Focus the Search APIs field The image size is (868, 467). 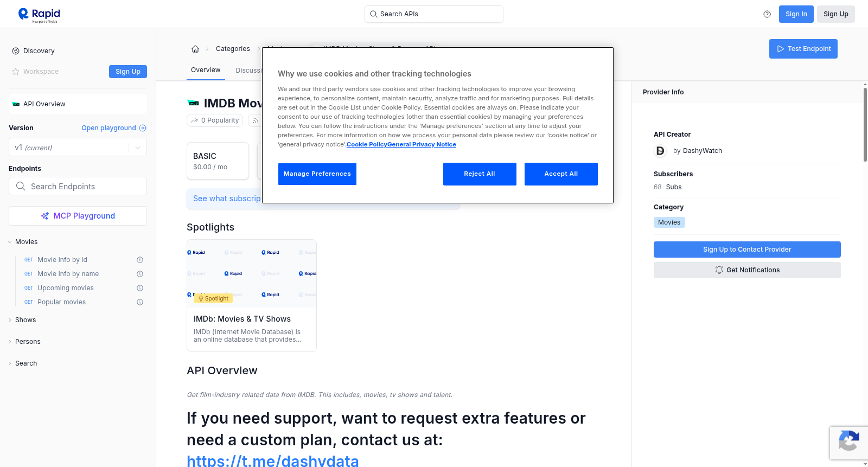434,14
